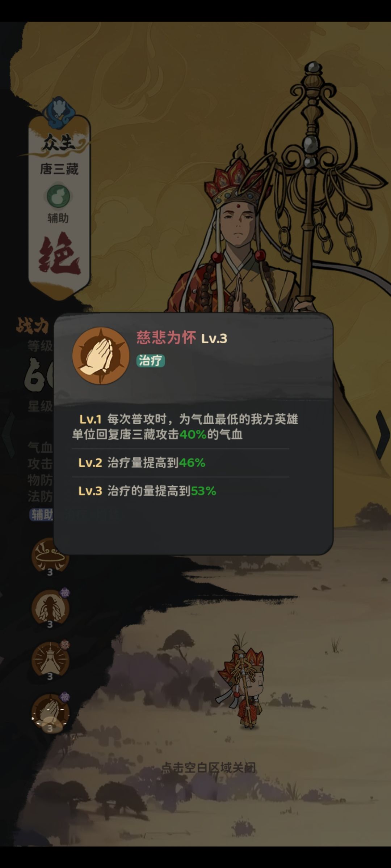This screenshot has width=391, height=868.
Task: Select the rage skill icon showing meditating monk
Action: pos(50,659)
